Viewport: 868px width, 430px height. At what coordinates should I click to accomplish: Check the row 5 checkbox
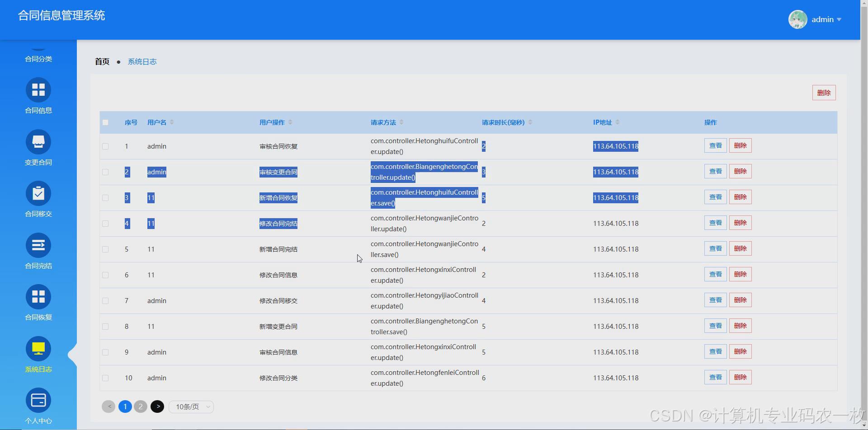click(x=105, y=249)
